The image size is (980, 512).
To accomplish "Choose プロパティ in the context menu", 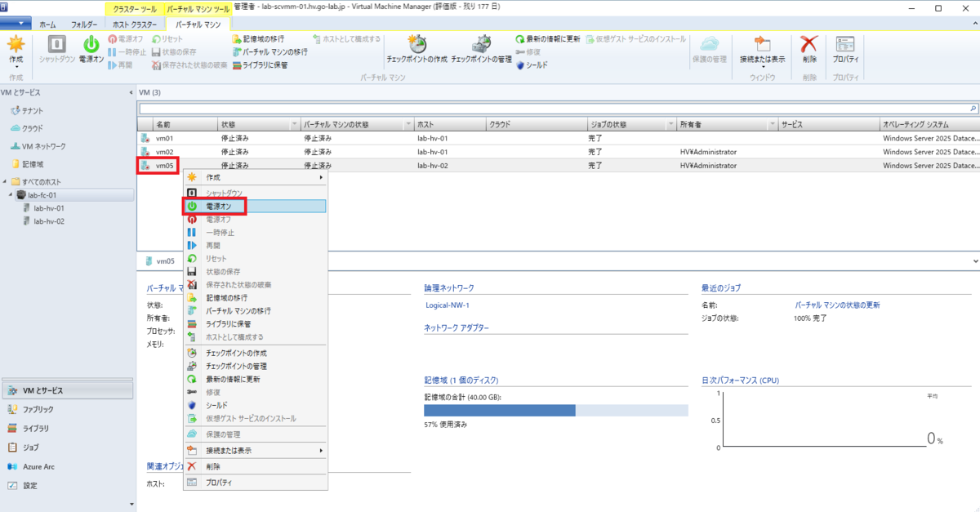I will [255, 483].
